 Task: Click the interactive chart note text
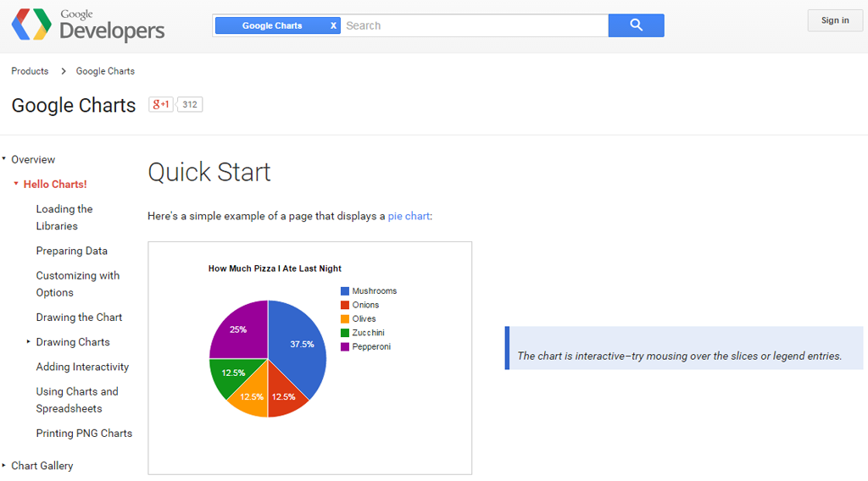[679, 356]
